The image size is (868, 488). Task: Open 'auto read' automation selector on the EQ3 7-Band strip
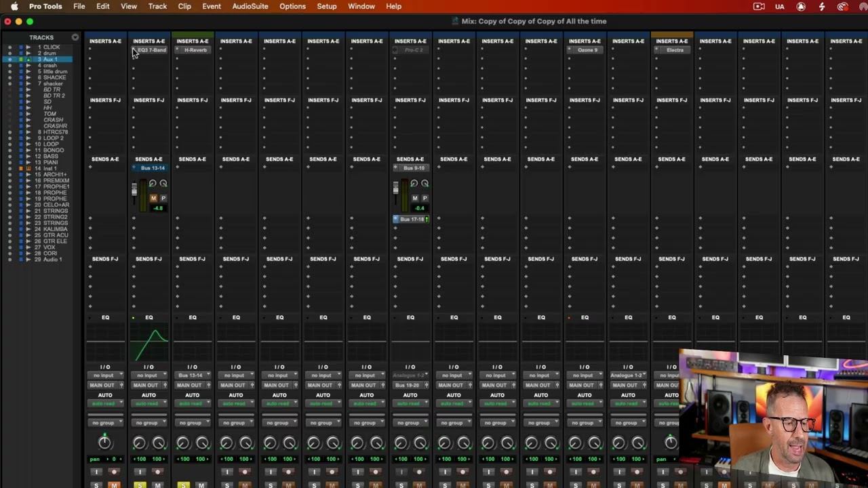tap(149, 404)
